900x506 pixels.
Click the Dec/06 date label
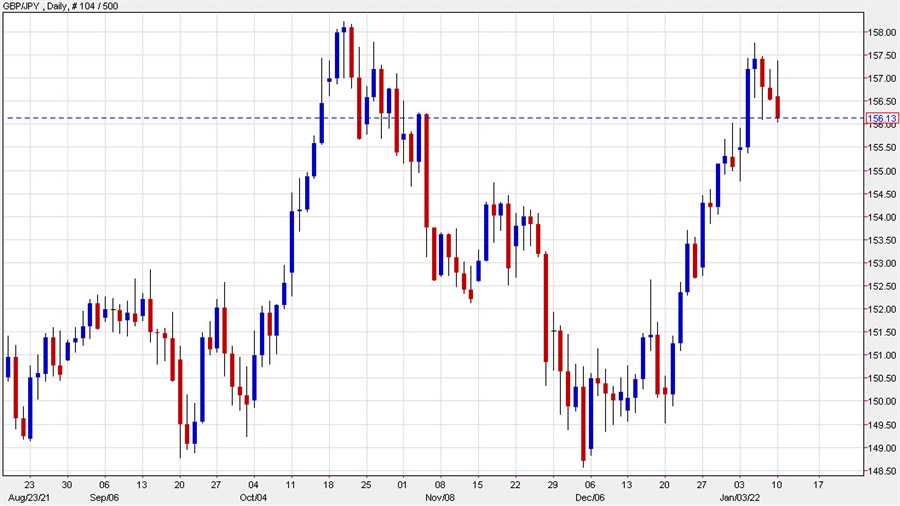pyautogui.click(x=589, y=497)
